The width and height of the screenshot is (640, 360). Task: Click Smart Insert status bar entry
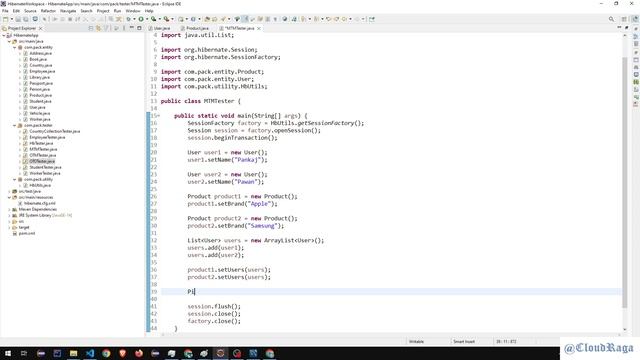point(464,341)
